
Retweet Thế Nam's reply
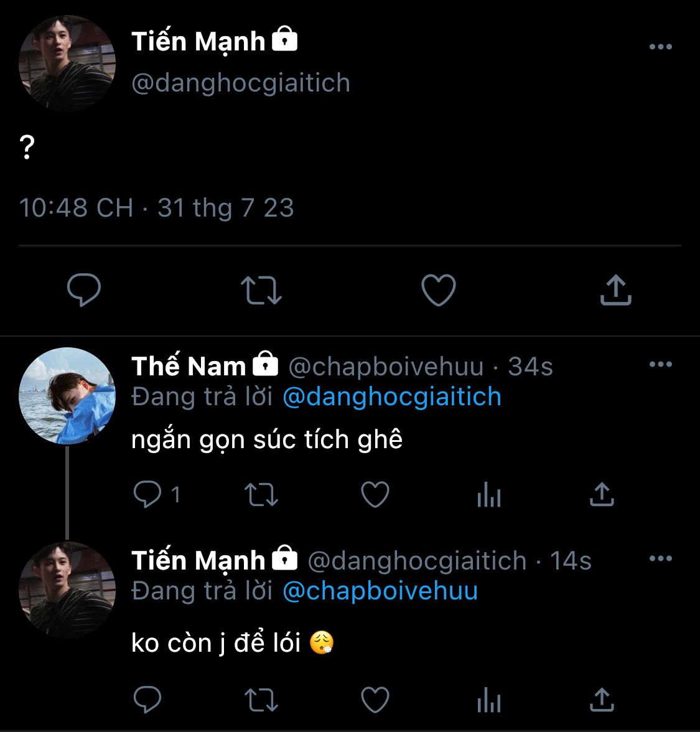[261, 495]
